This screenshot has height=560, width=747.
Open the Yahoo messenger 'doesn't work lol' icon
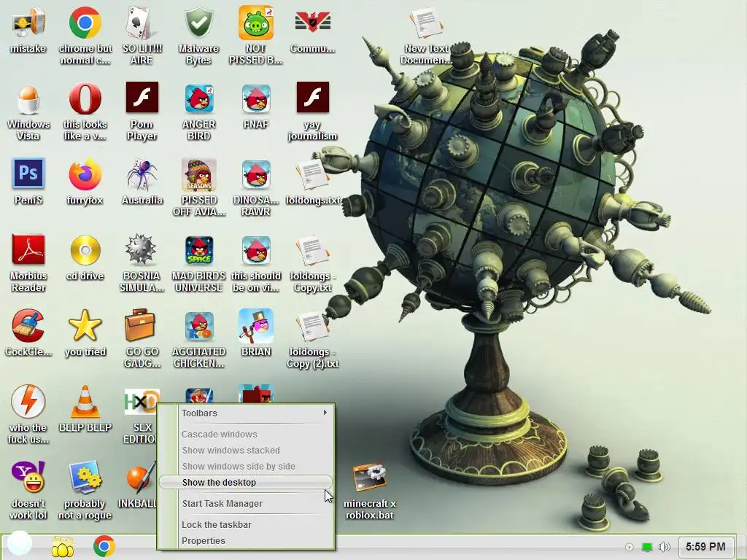28,477
